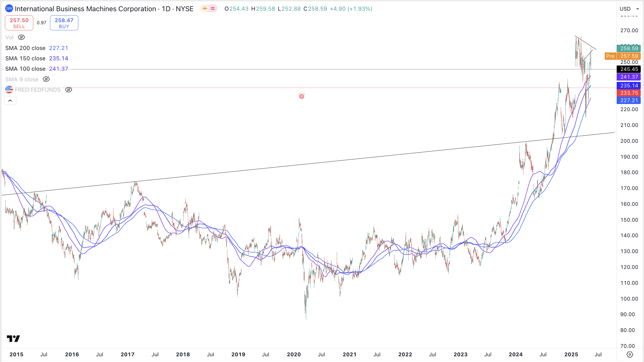The width and height of the screenshot is (644, 362).
Task: Click the eye icon next to Vol
Action: coord(21,37)
